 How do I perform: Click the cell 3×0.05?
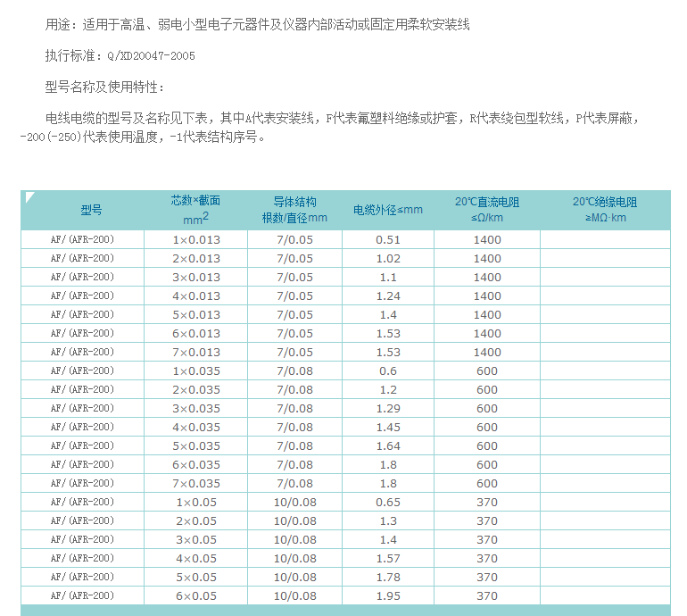tap(196, 540)
